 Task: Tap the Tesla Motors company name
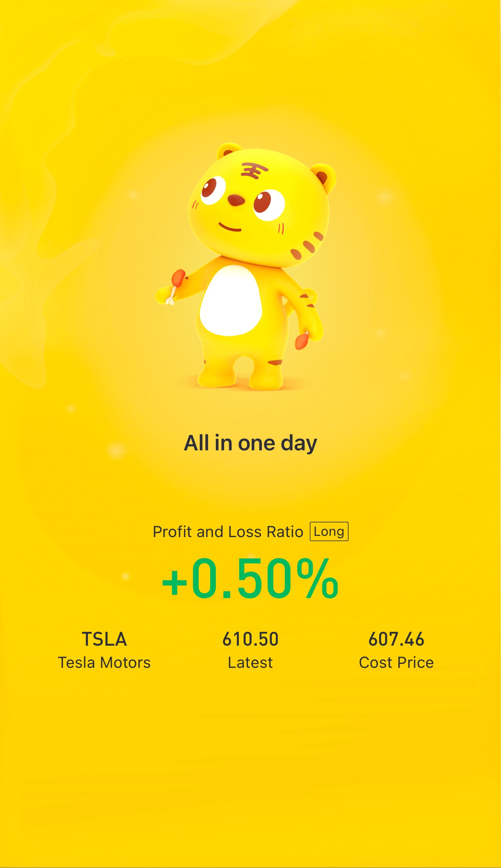pos(104,663)
